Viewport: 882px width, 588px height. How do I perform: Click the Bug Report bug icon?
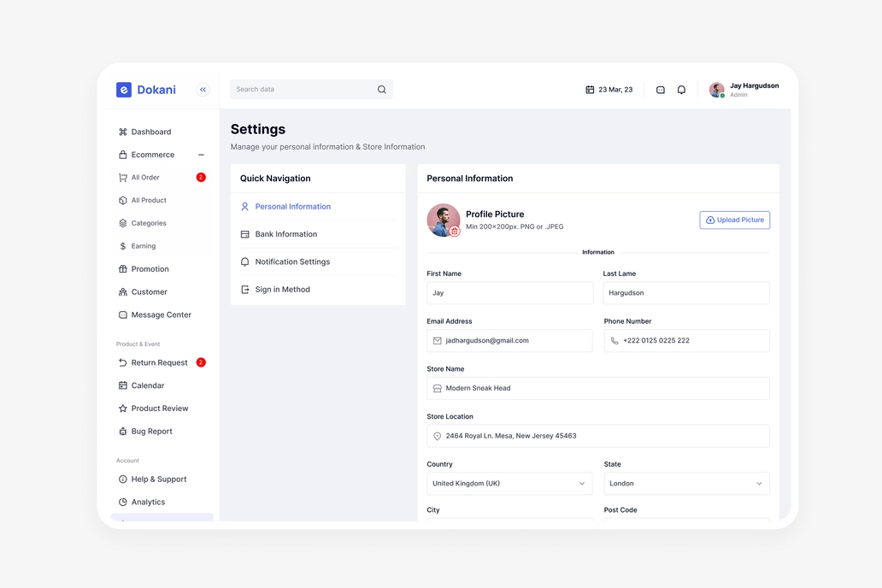(x=122, y=432)
